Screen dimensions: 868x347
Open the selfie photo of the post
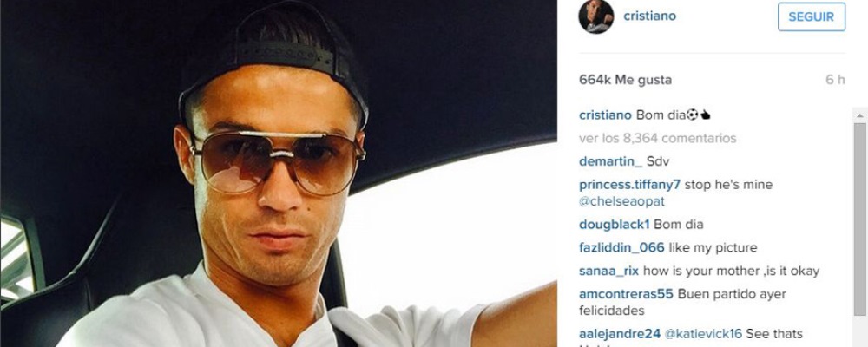click(x=279, y=173)
